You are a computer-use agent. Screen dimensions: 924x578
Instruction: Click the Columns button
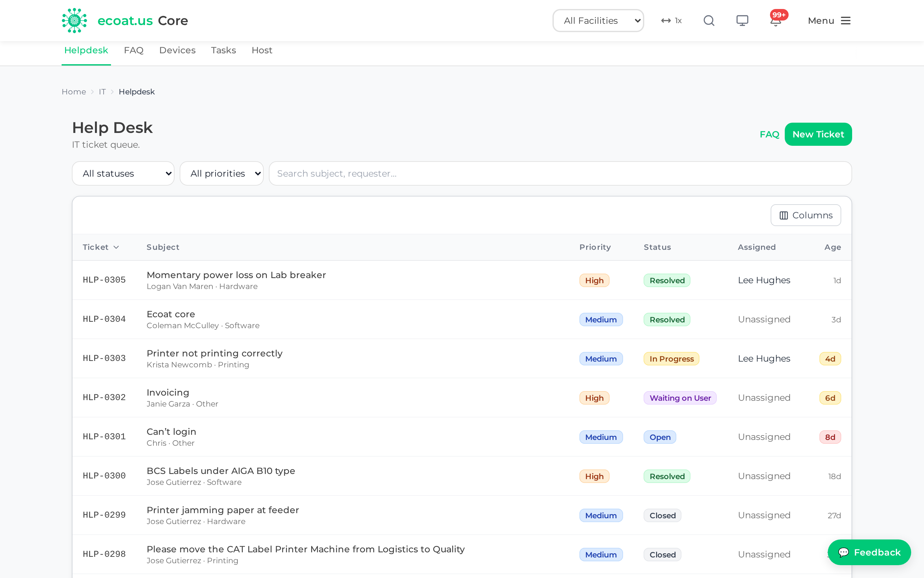(x=806, y=215)
